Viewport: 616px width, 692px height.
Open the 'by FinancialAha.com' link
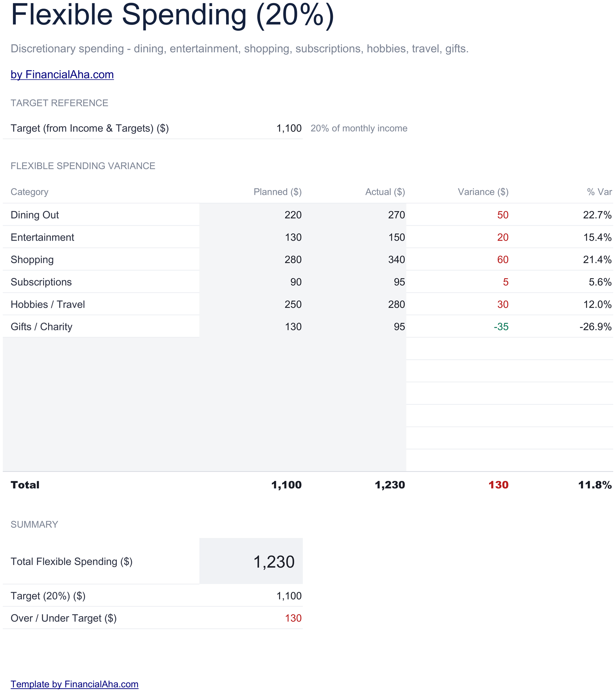[62, 75]
